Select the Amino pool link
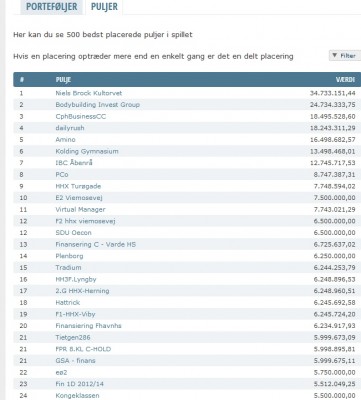Image resolution: width=361 pixels, height=400 pixels. 65,140
